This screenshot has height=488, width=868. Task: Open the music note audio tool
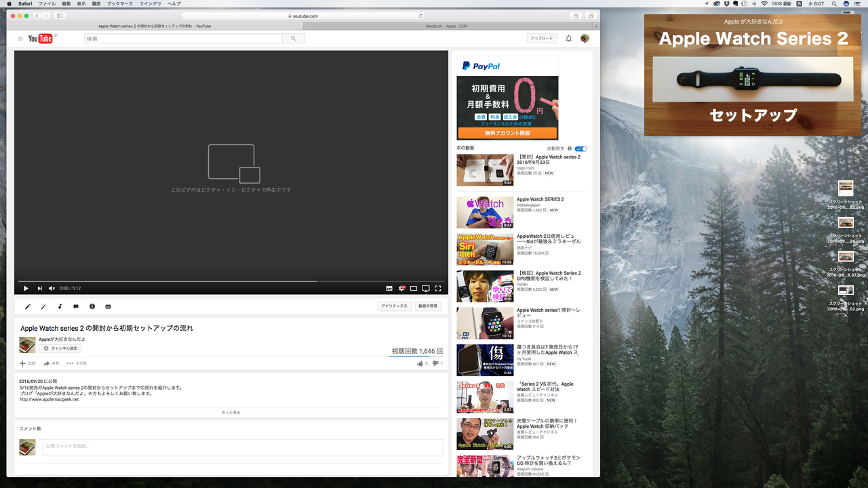(x=60, y=306)
